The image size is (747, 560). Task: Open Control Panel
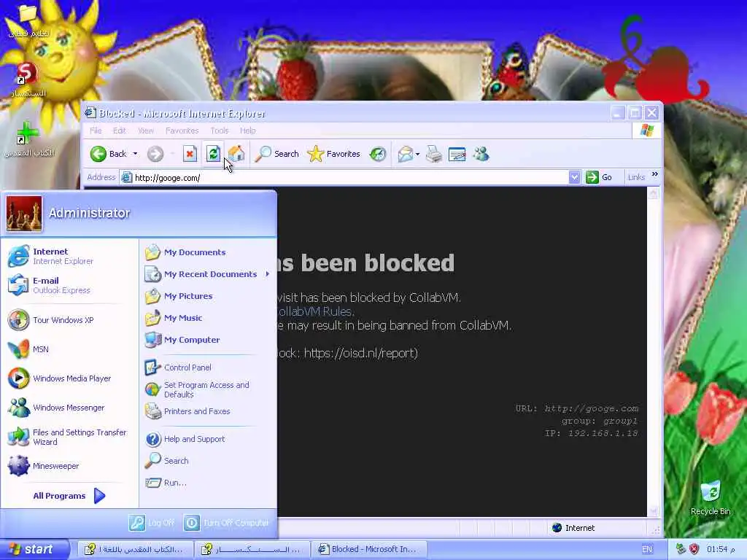point(208,367)
